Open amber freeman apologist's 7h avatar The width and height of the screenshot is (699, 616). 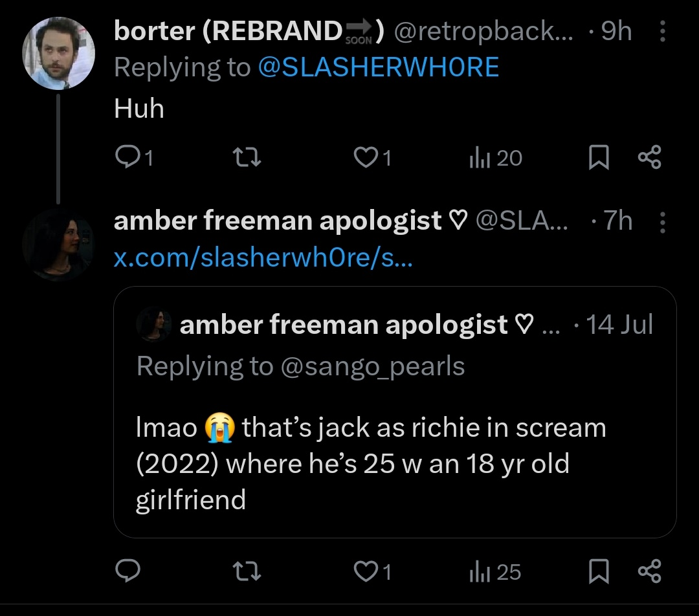(59, 245)
